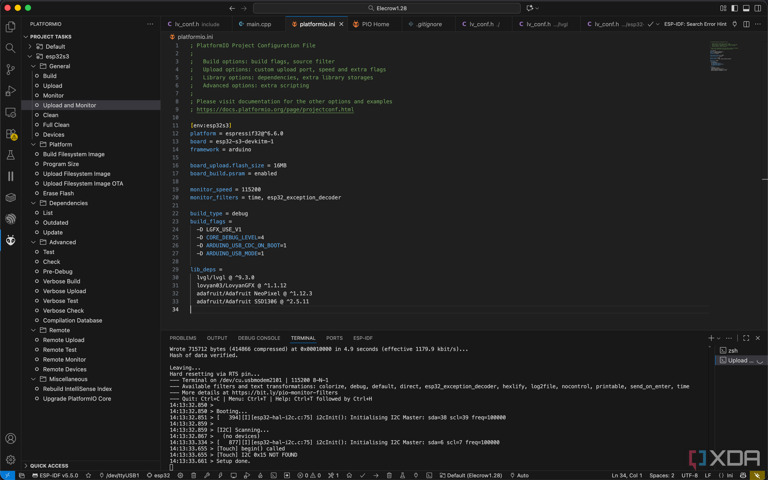This screenshot has height=480, width=768.
Task: Open the Extensions view with warning badge
Action: [10, 134]
